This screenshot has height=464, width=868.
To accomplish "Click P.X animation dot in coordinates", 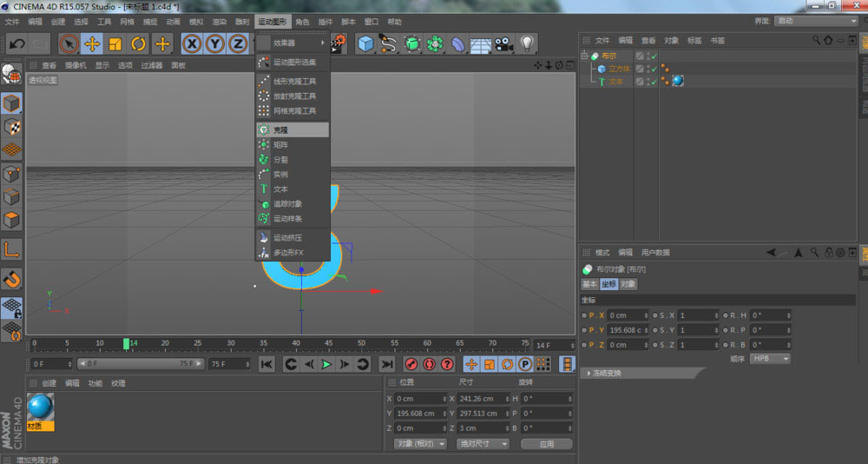I will point(584,315).
